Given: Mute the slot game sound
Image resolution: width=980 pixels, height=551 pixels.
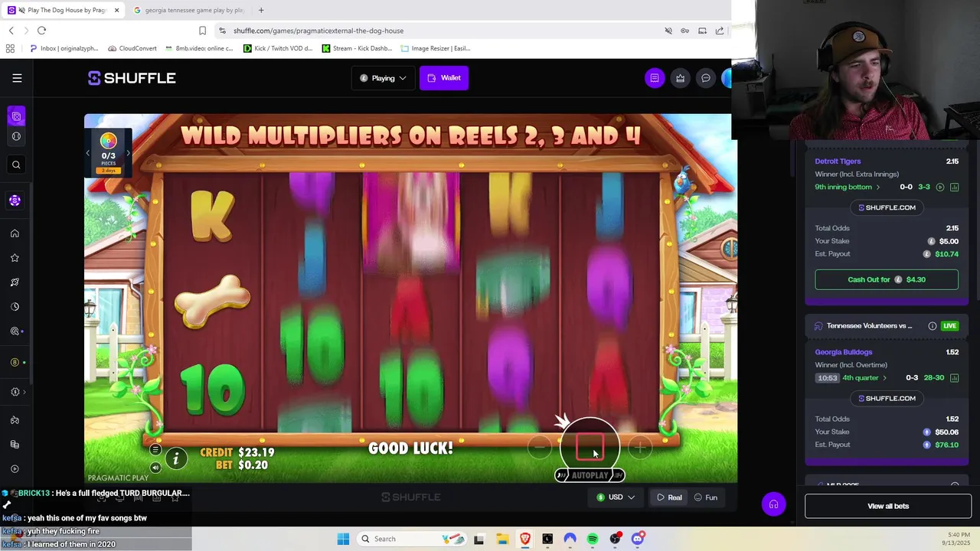Looking at the screenshot, I should (x=155, y=468).
